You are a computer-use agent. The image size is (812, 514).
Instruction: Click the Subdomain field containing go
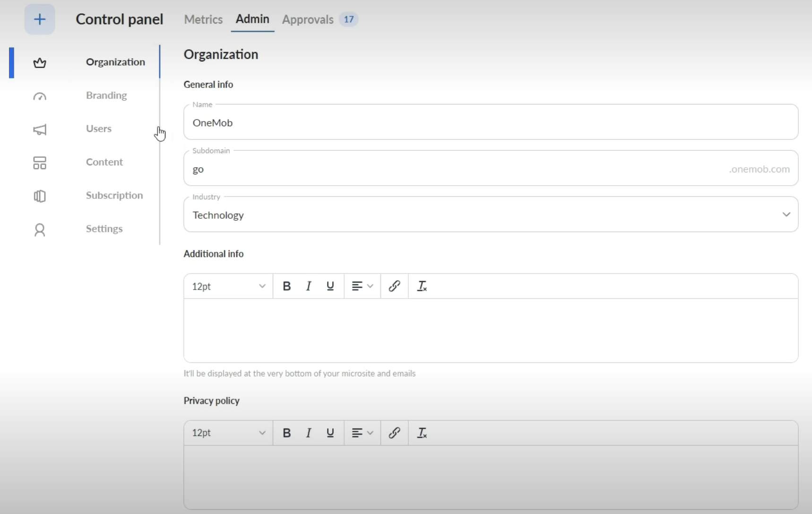click(x=491, y=168)
